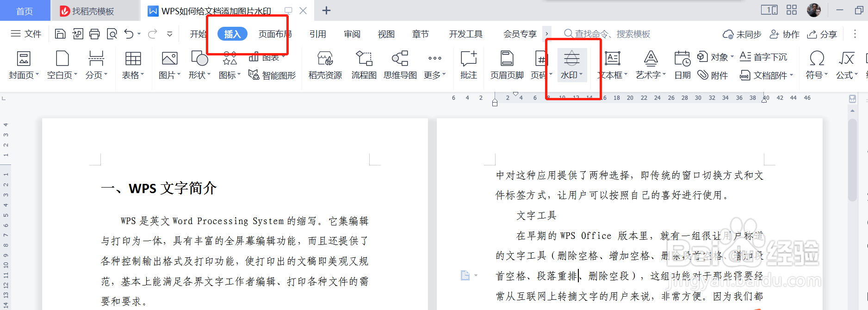The height and width of the screenshot is (310, 868).
Task: Insert an 附件 attachment
Action: [713, 75]
